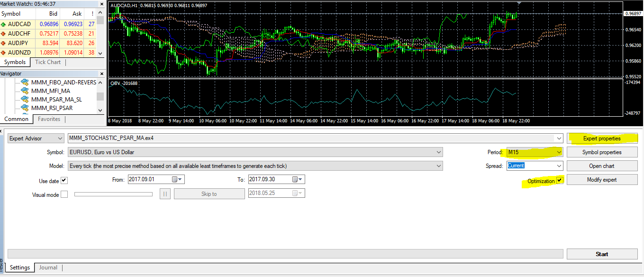Viewport: 644px width, 277px height.
Task: Switch to the Symbols tab
Action: 15,62
